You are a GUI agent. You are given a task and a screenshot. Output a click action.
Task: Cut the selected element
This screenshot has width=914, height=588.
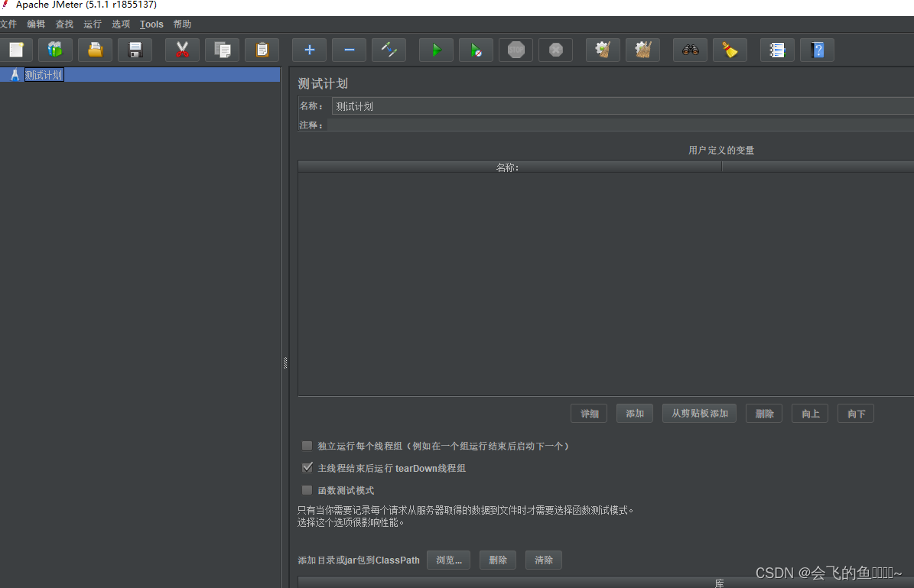coord(182,50)
